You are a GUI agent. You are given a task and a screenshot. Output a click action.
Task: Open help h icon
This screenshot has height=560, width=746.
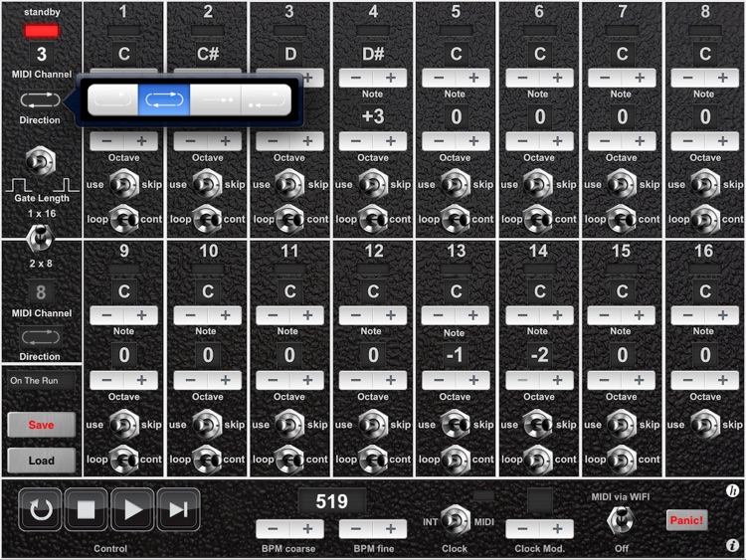coord(732,491)
